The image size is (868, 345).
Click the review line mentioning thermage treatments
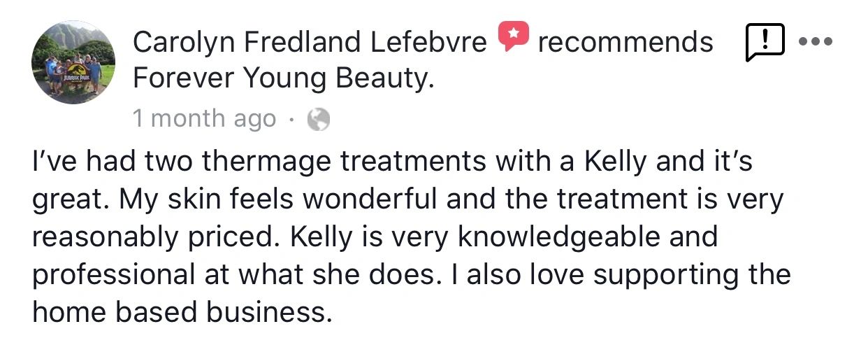(x=392, y=163)
